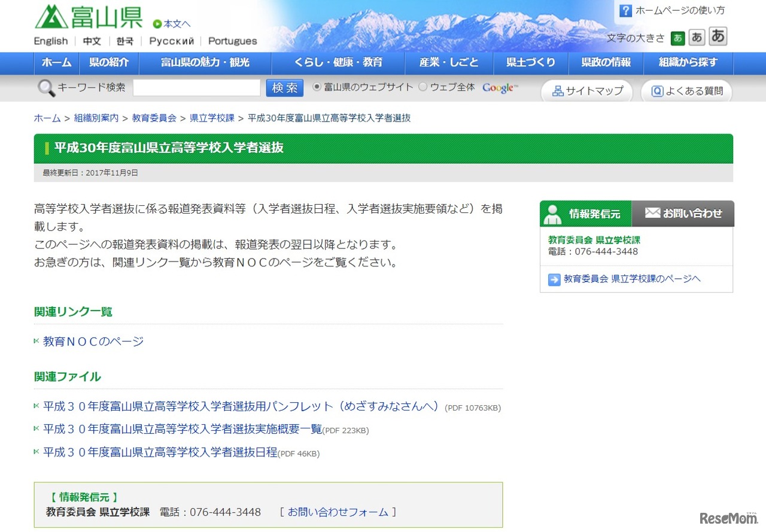
Task: Click the Google logo near the search bar
Action: click(x=499, y=87)
